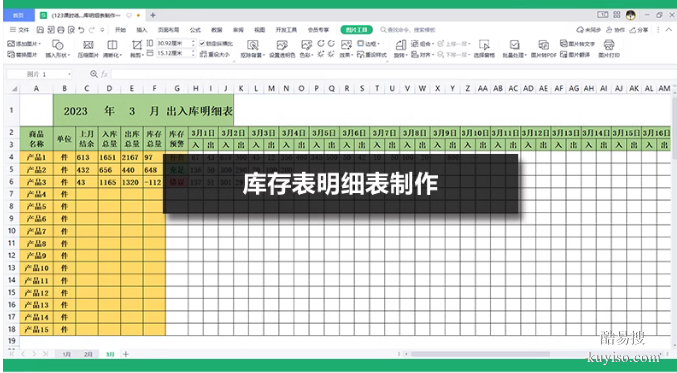This screenshot has width=677, height=373.
Task: Select the green 图片工具 tab
Action: tap(356, 30)
